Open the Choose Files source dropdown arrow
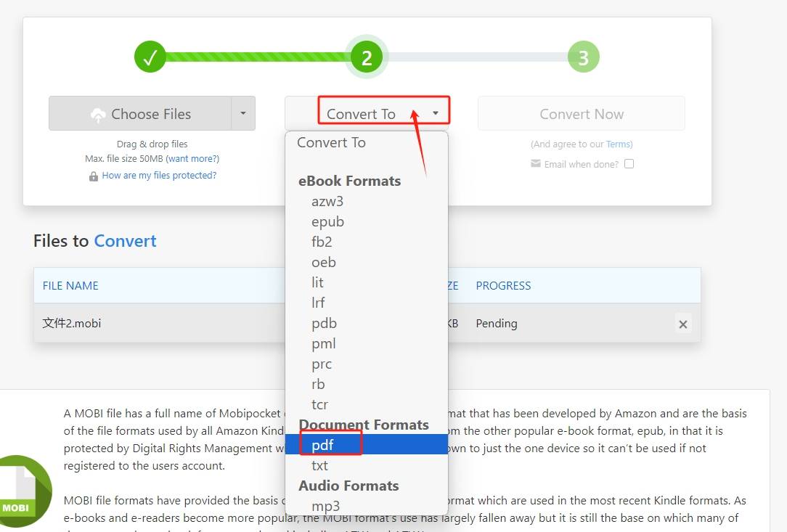 pos(243,114)
